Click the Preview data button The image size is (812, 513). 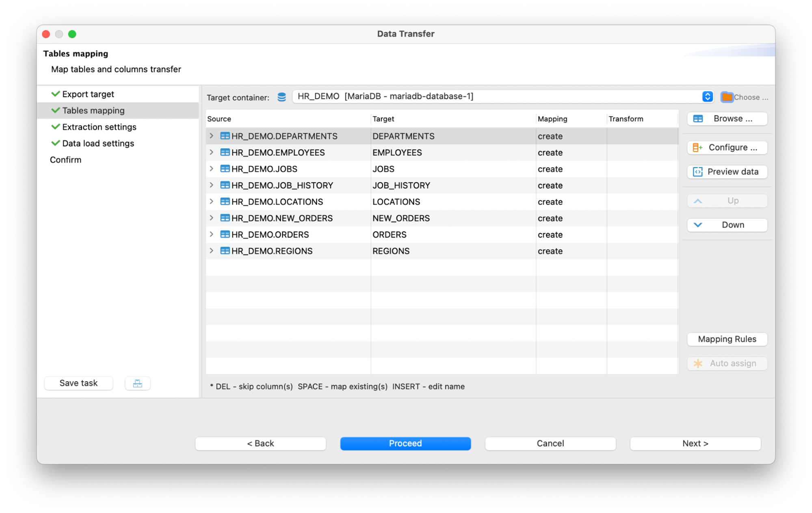(727, 172)
